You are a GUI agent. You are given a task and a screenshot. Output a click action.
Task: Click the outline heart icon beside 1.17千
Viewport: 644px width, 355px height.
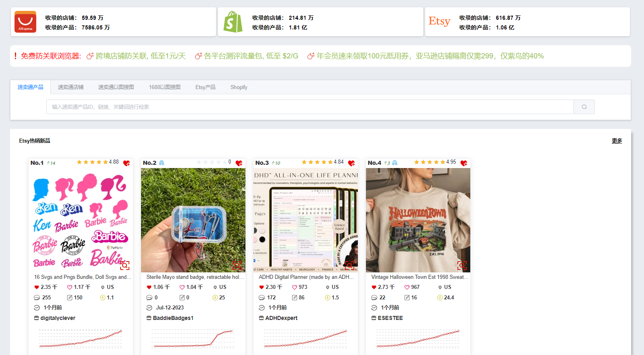tap(70, 287)
